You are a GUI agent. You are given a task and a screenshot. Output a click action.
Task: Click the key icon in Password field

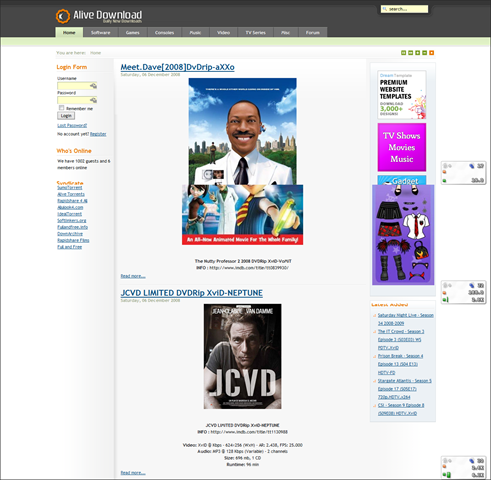click(93, 100)
